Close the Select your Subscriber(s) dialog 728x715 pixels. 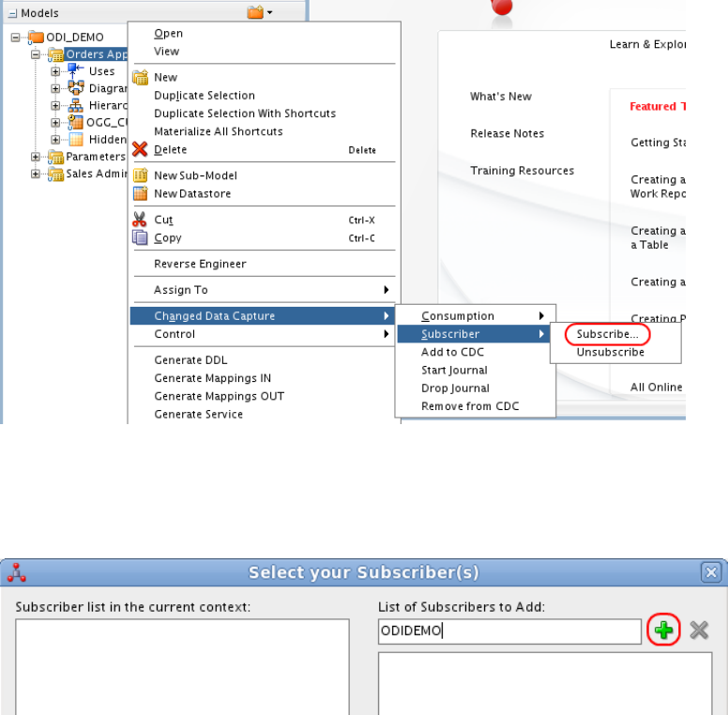click(711, 572)
